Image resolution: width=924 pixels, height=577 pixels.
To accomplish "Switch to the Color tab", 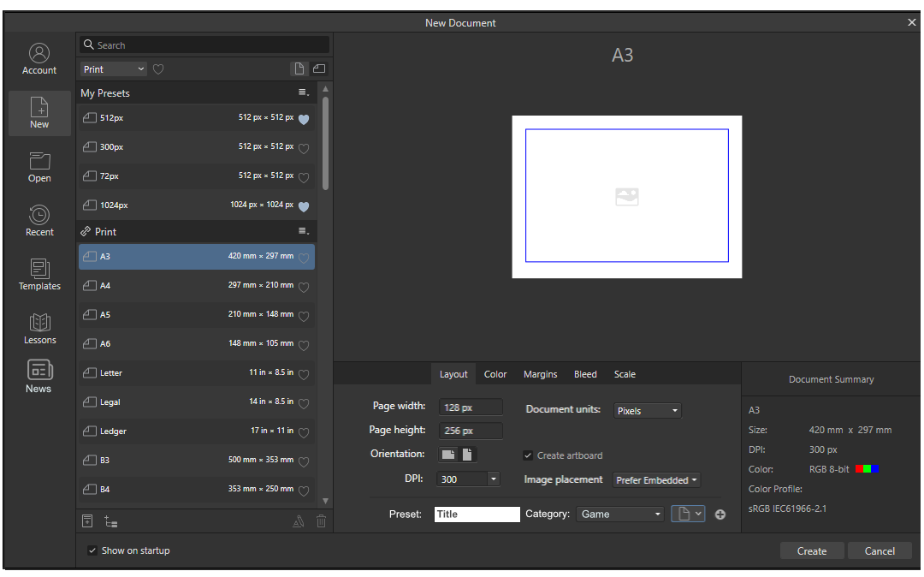I will tap(495, 374).
